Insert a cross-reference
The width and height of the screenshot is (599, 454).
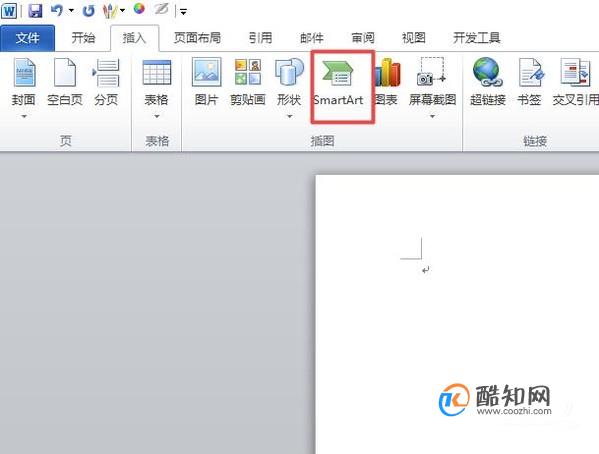575,82
